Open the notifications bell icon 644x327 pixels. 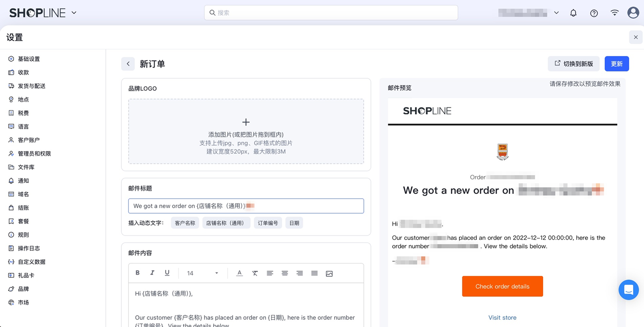573,13
